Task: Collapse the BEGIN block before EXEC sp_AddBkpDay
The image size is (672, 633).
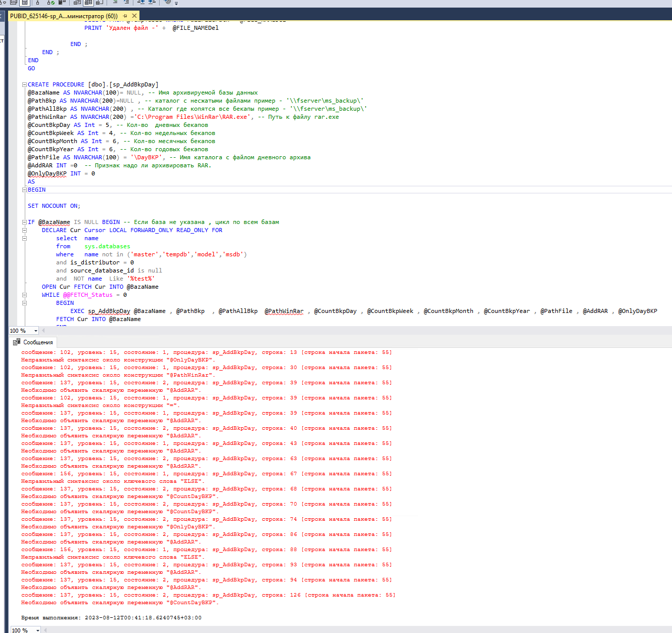Action: pos(24,303)
